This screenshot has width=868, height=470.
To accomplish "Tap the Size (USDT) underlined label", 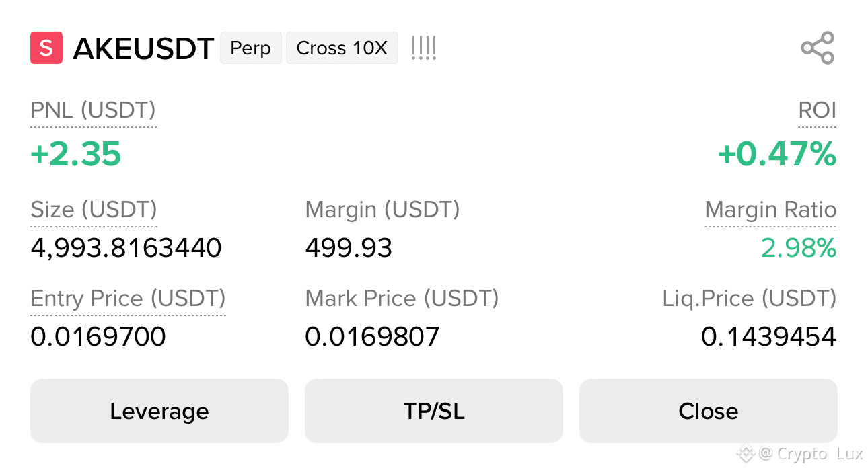I will tap(94, 210).
